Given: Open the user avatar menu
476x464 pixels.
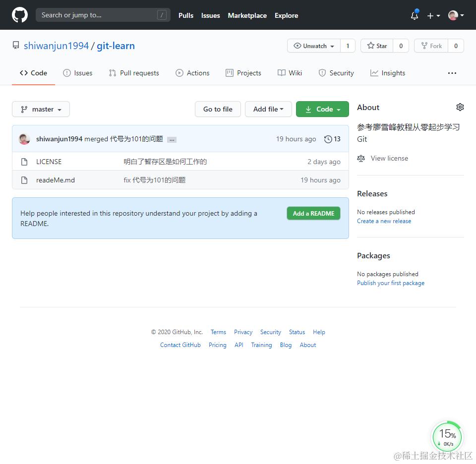Looking at the screenshot, I should click(x=456, y=15).
